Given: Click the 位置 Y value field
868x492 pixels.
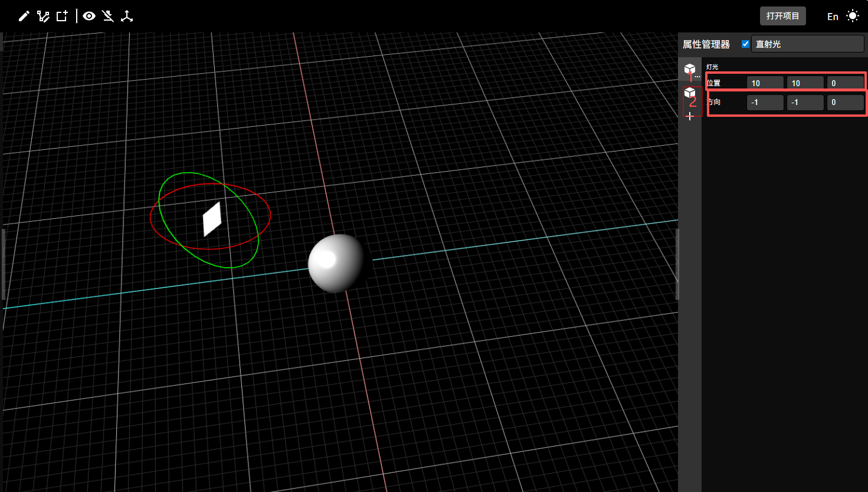Looking at the screenshot, I should (805, 83).
